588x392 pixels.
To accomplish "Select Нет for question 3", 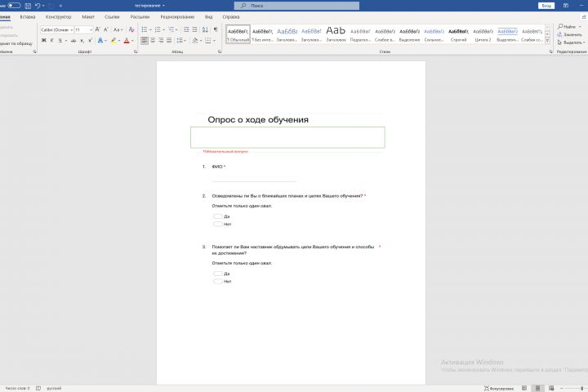I will point(218,281).
